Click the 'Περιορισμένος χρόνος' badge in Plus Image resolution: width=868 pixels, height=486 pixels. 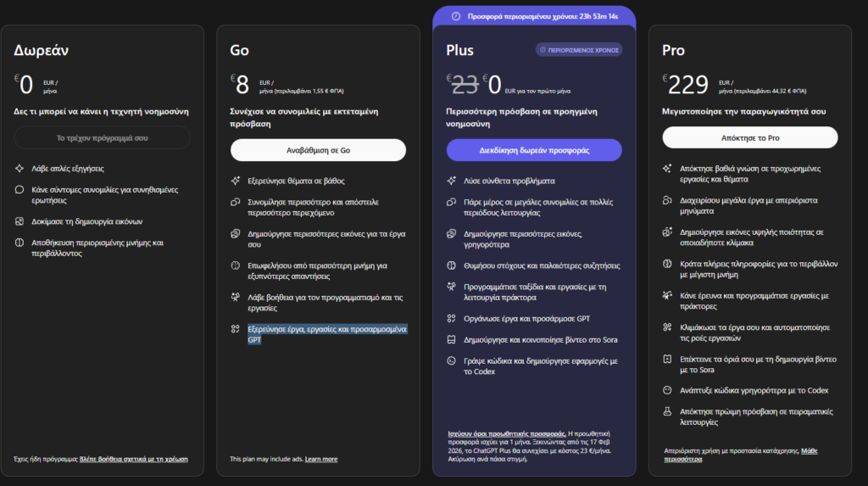coord(579,50)
